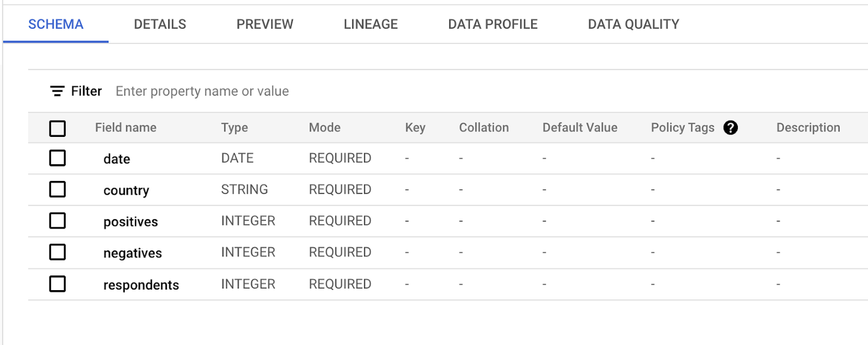Image resolution: width=868 pixels, height=345 pixels.
Task: Switch to the DETAILS tab
Action: point(160,25)
